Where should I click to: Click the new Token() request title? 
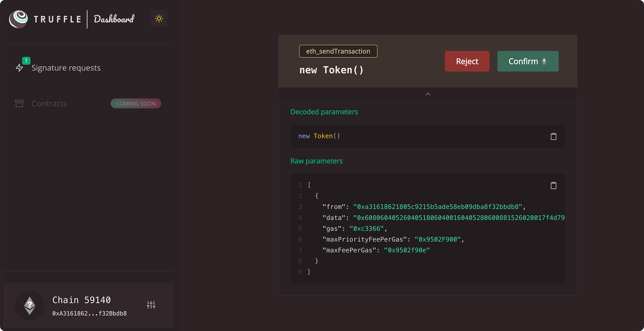[x=331, y=70]
